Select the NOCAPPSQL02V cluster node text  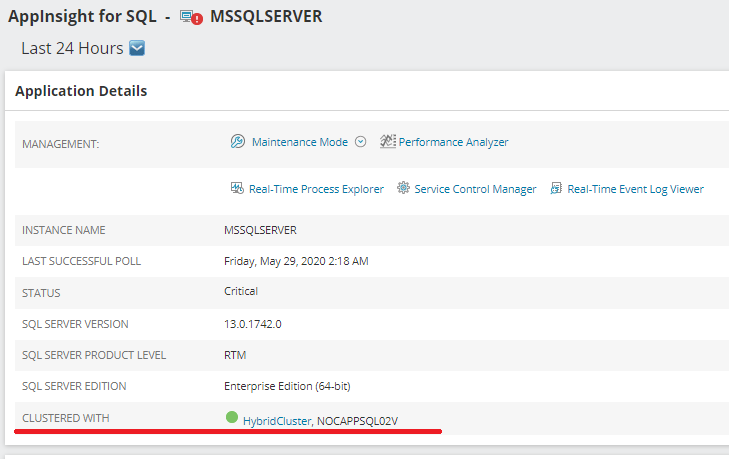[357, 421]
